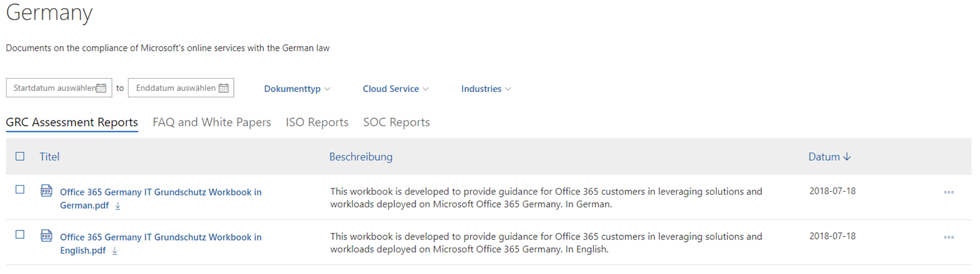Switch to FAQ and White Papers tab
This screenshot has height=274, width=980.
pyautogui.click(x=212, y=122)
